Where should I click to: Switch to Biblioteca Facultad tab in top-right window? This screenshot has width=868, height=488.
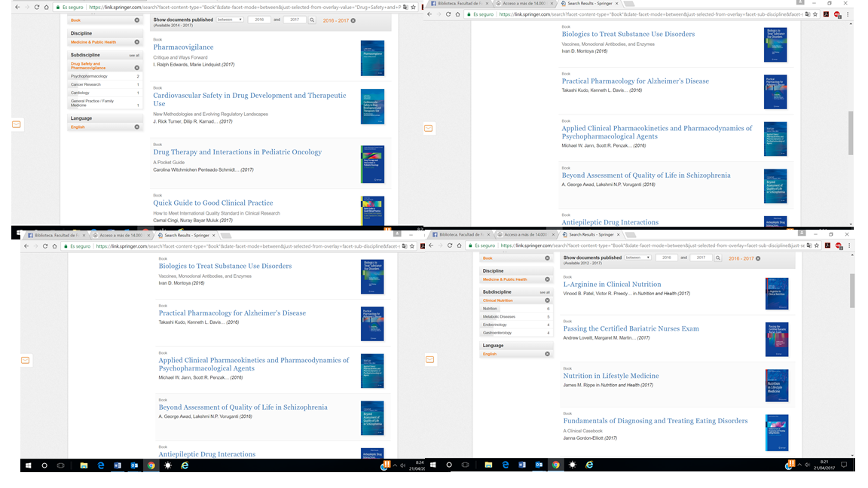coord(460,3)
